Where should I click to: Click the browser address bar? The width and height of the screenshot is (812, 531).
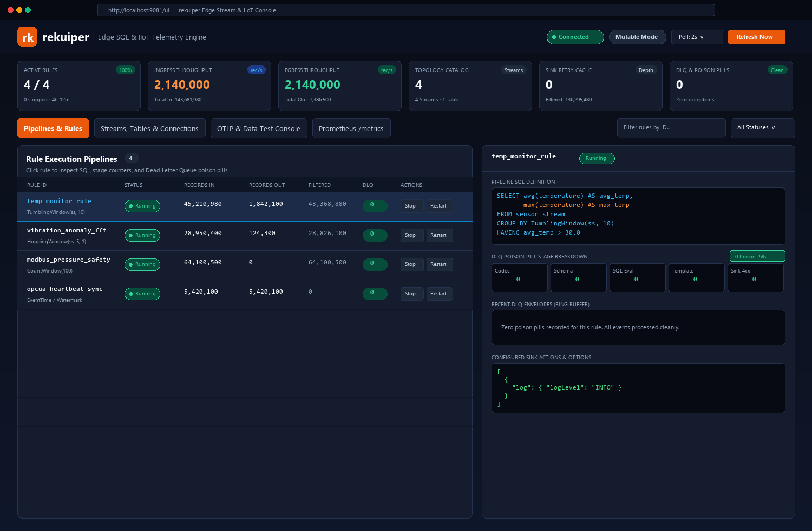[406, 10]
